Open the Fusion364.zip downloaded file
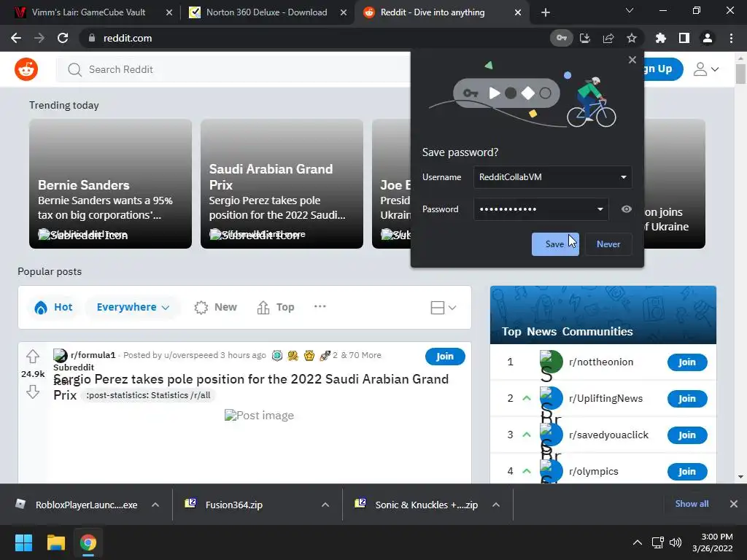The height and width of the screenshot is (560, 747). pos(233,505)
